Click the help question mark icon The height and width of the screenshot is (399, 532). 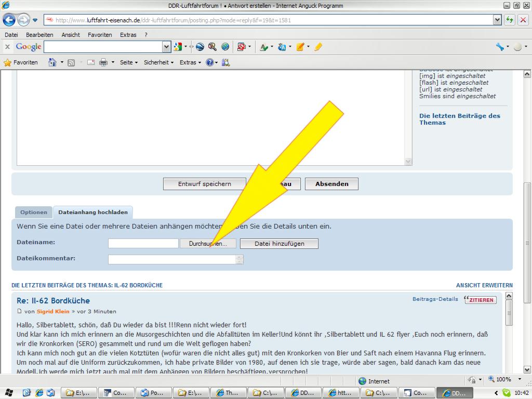209,62
